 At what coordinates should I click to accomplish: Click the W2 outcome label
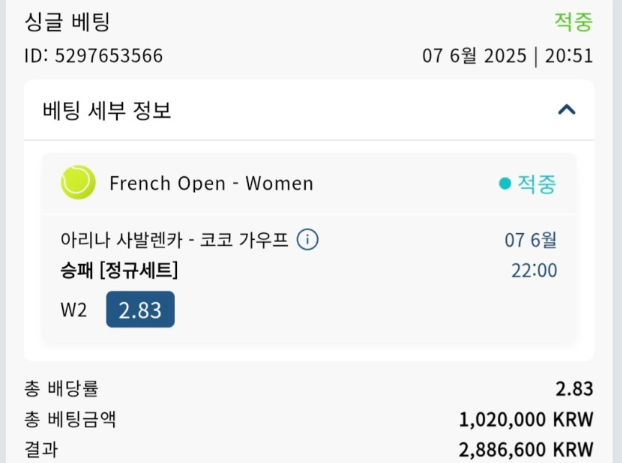(74, 310)
